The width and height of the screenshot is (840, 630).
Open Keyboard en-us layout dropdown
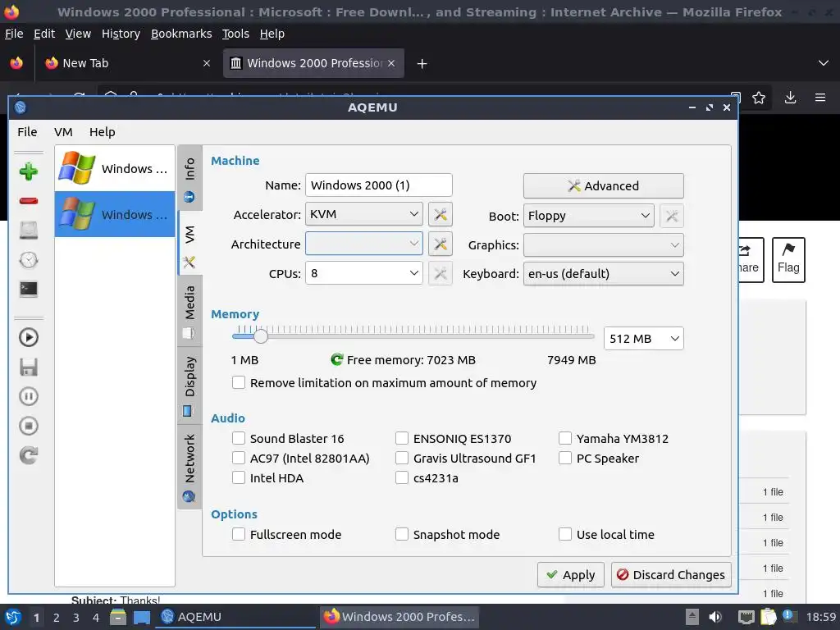(603, 274)
